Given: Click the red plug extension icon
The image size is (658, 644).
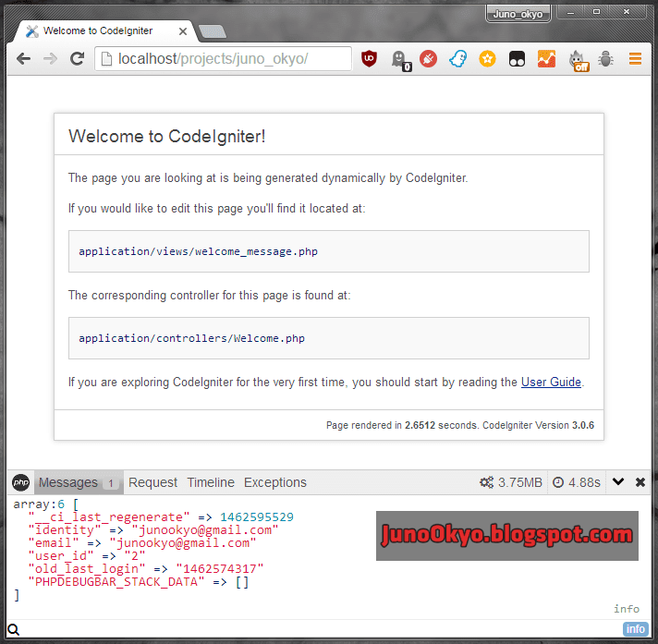Looking at the screenshot, I should pos(428,59).
